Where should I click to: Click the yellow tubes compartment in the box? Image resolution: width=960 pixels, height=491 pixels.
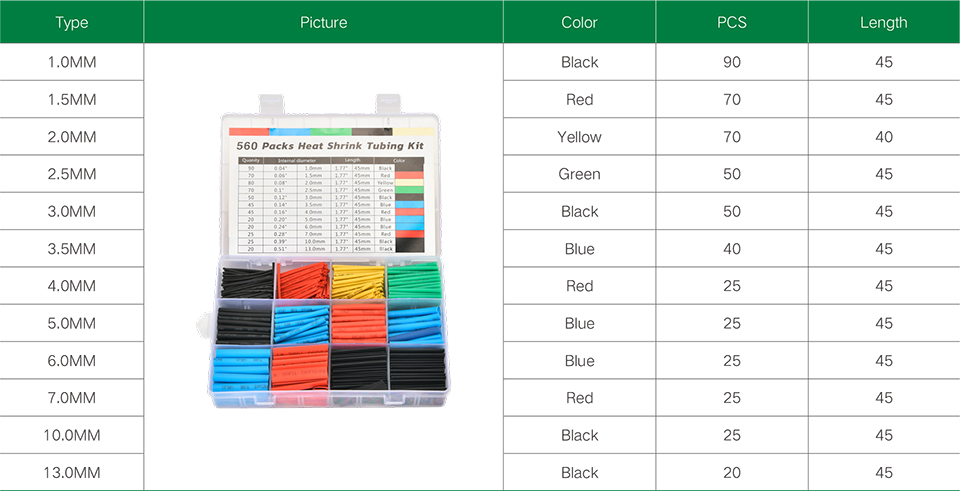click(x=358, y=282)
